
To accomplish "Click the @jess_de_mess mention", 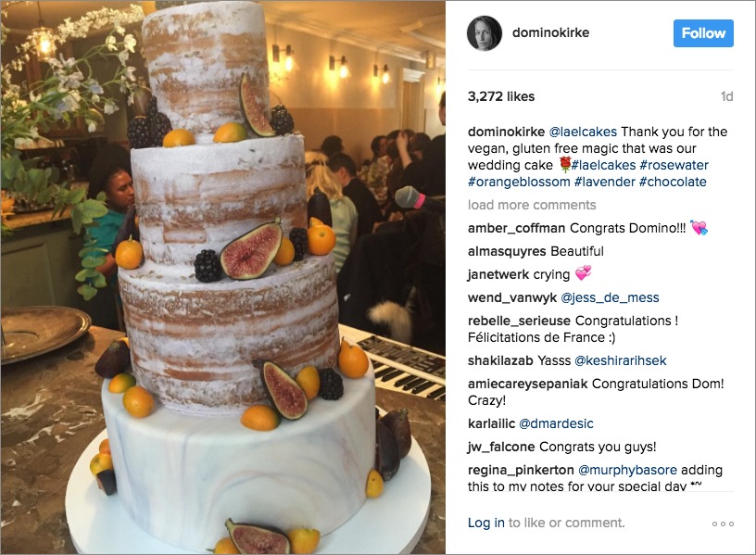I will coord(610,297).
